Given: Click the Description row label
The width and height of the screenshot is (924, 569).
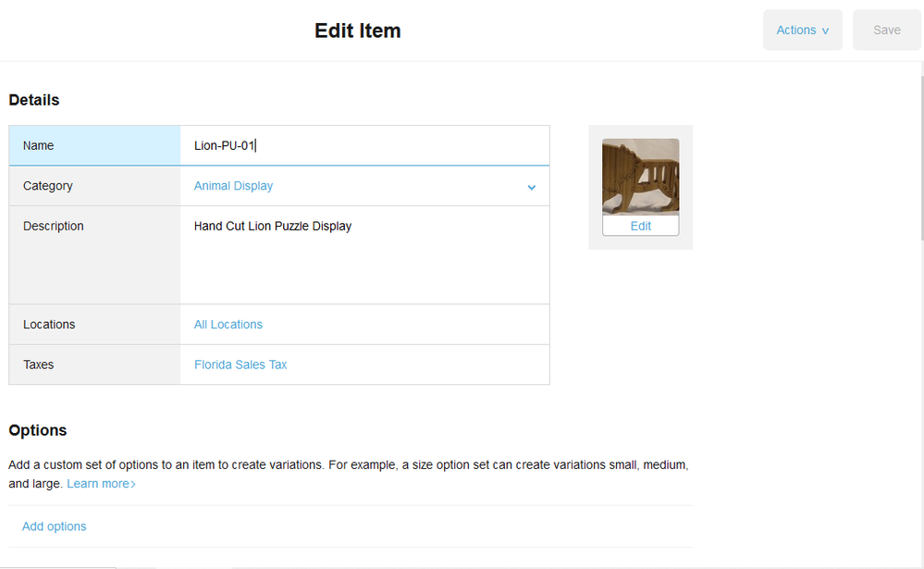Looking at the screenshot, I should [x=54, y=226].
